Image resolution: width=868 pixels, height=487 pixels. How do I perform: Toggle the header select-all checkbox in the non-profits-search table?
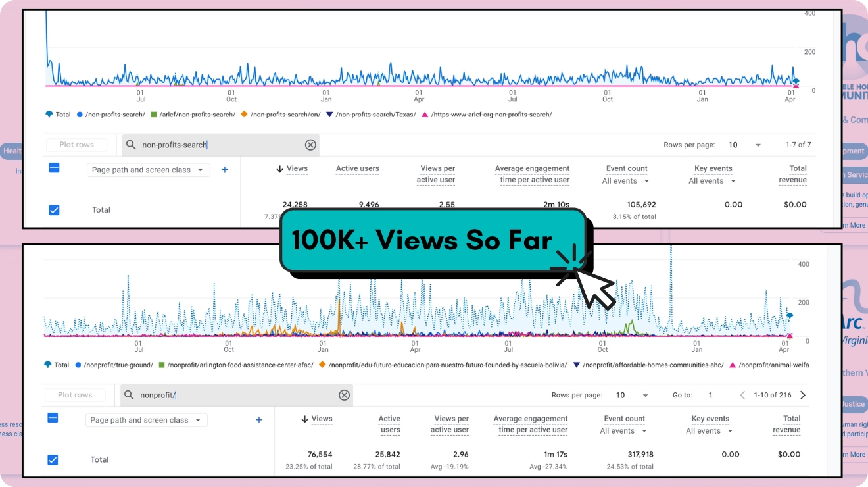[55, 168]
